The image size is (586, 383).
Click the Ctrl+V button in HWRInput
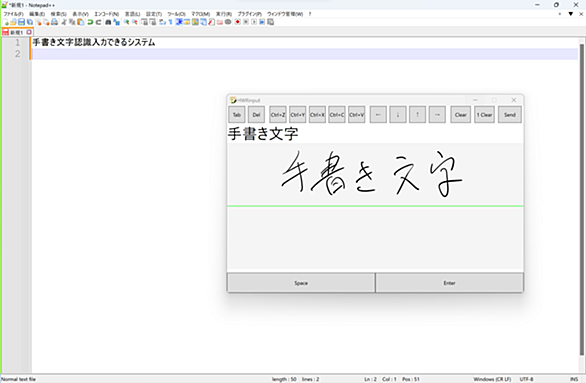coord(357,115)
